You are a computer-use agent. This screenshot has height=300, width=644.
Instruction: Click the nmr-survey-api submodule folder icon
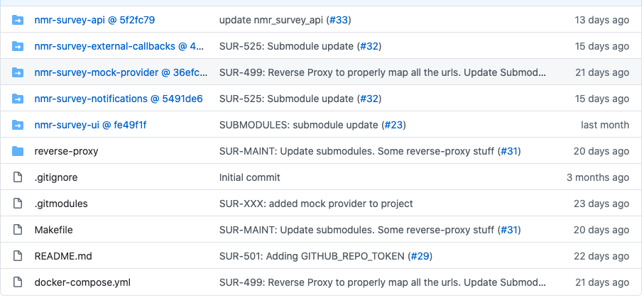18,20
